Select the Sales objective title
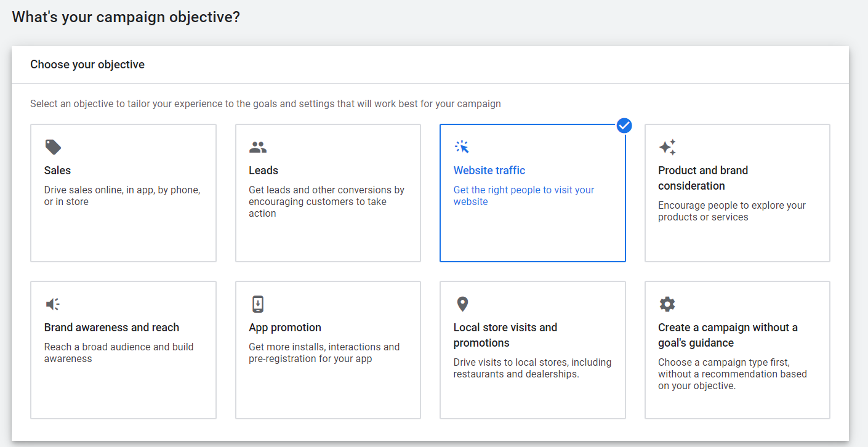Viewport: 868px width, 447px height. point(57,171)
